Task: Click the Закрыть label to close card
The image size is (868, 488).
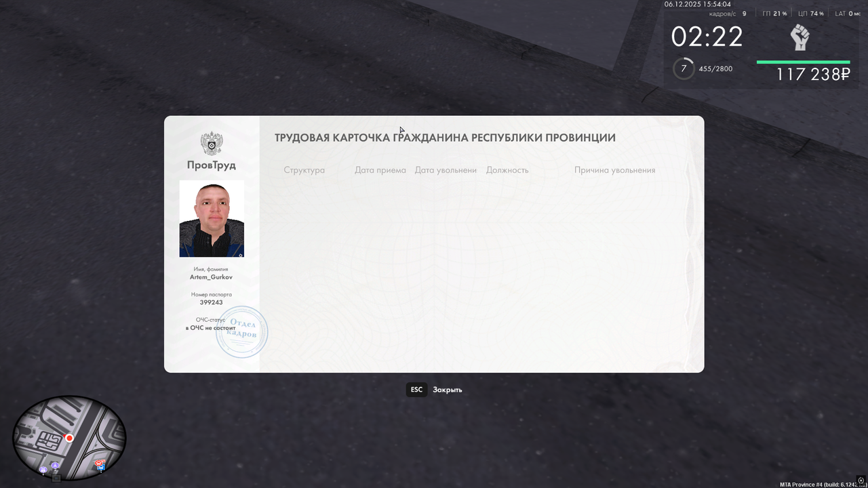Action: [x=448, y=390]
